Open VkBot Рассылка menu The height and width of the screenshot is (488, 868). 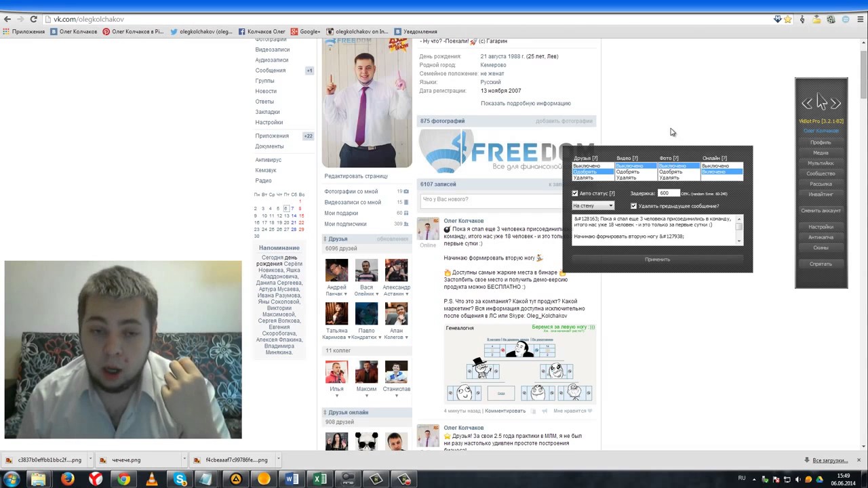[x=821, y=184]
